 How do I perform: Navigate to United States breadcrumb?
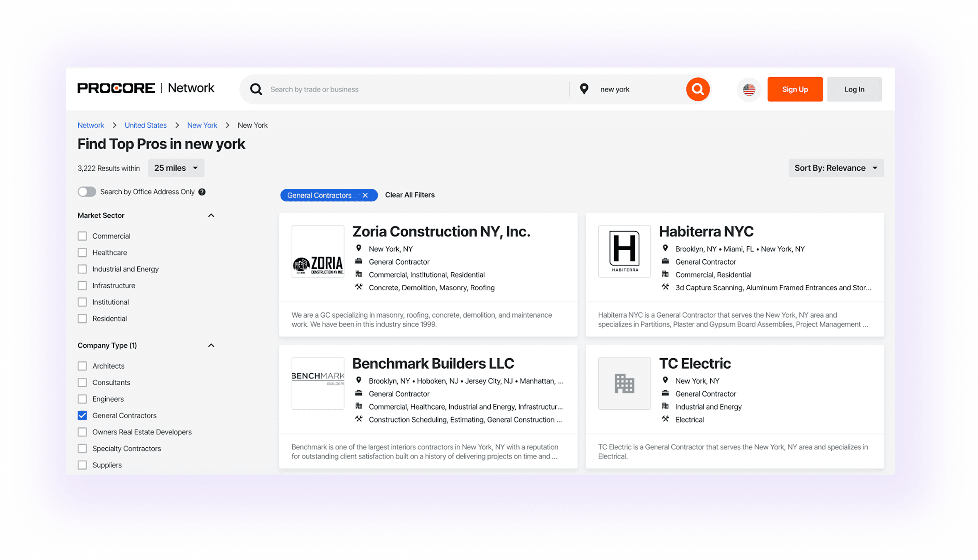pyautogui.click(x=145, y=125)
